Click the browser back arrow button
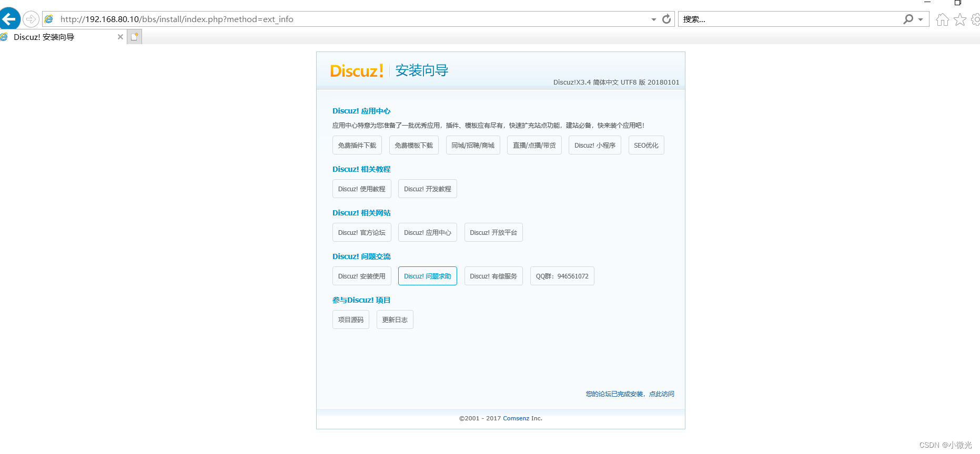The width and height of the screenshot is (980, 454). pos(9,19)
